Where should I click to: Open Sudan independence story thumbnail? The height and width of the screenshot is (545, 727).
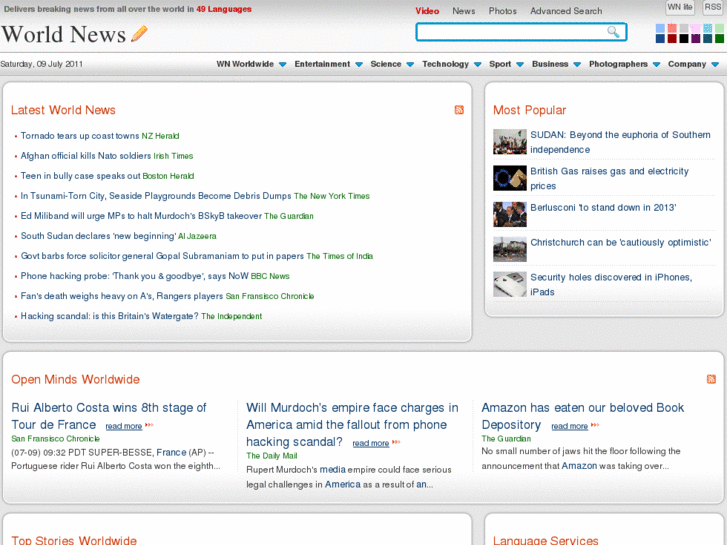click(x=510, y=142)
